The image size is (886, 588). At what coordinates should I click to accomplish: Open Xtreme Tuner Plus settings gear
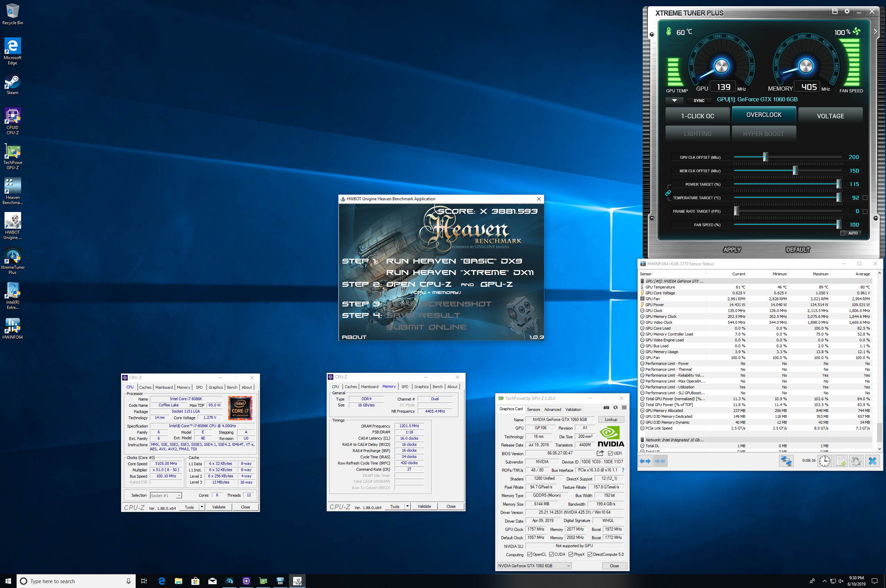click(x=847, y=11)
